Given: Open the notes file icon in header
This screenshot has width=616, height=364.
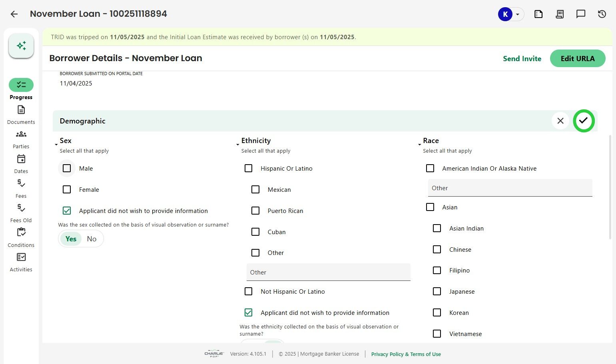Looking at the screenshot, I should [538, 14].
